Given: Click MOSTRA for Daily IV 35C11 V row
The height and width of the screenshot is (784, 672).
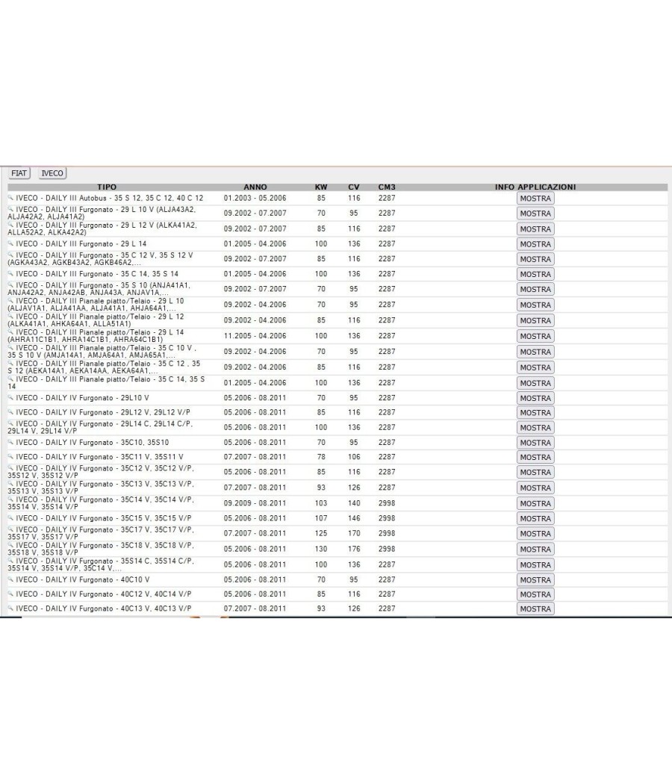Looking at the screenshot, I should tap(535, 457).
